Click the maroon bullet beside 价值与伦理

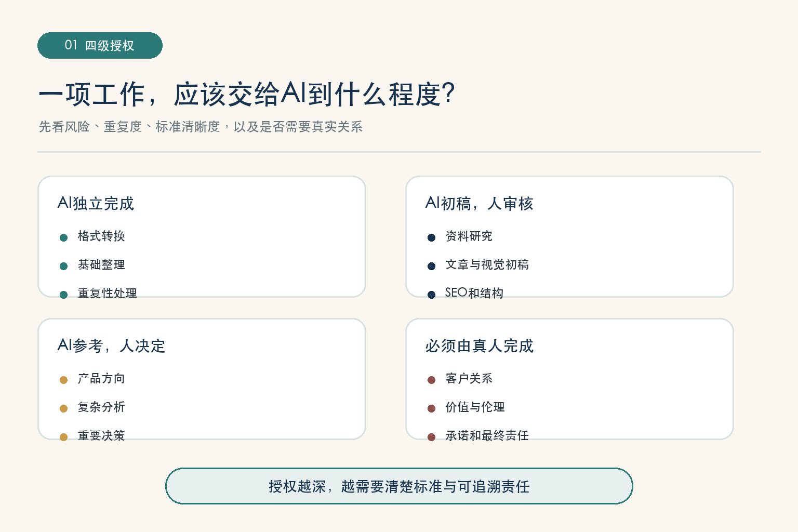point(431,408)
